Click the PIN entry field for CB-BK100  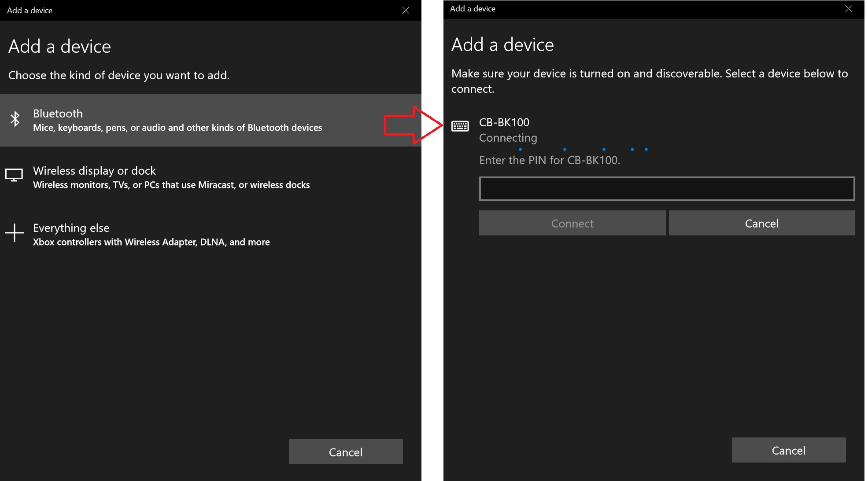(x=667, y=189)
